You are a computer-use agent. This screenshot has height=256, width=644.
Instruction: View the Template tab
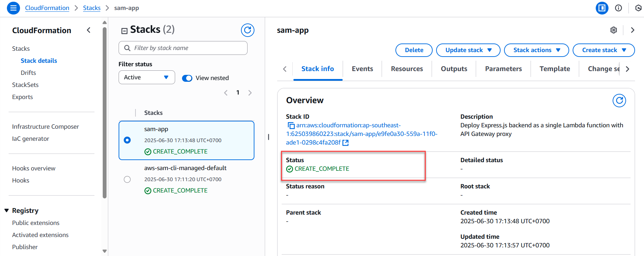pos(555,69)
